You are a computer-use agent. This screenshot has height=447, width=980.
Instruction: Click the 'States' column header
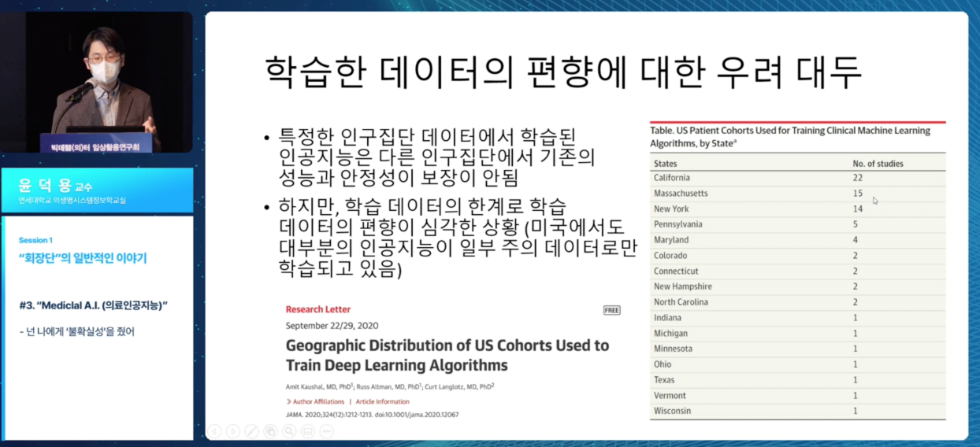click(x=665, y=164)
